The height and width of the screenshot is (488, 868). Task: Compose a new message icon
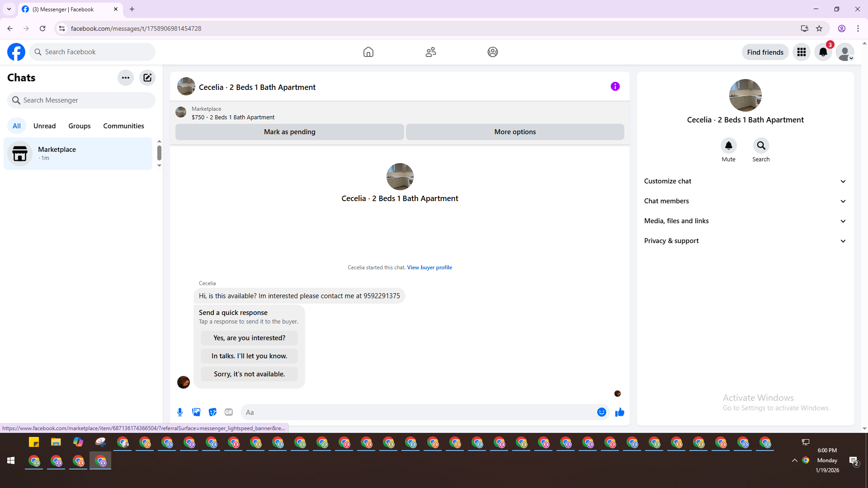point(147,78)
